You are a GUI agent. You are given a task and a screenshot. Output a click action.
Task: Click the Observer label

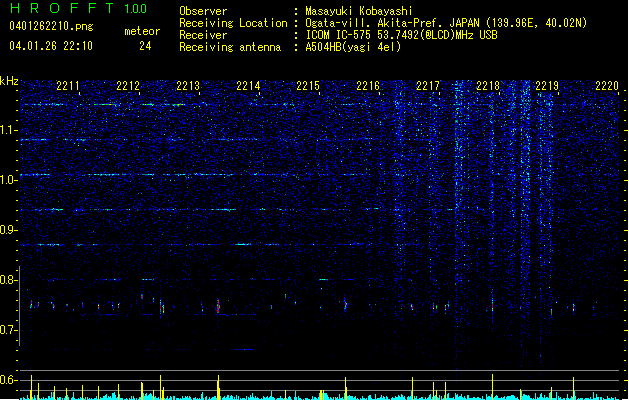point(203,11)
